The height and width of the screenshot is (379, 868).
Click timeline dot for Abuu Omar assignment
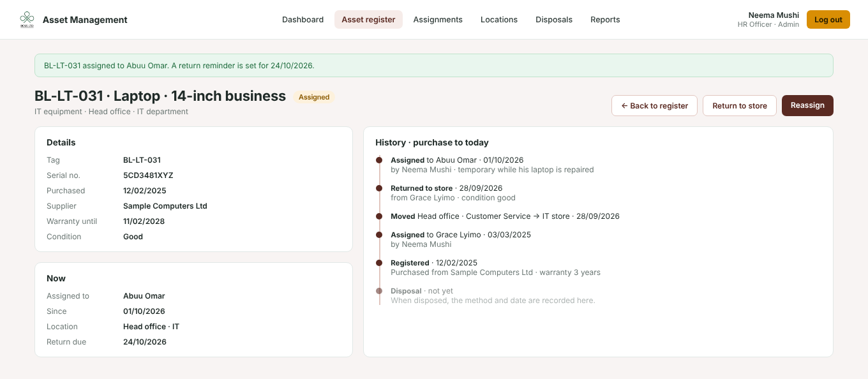tap(379, 160)
